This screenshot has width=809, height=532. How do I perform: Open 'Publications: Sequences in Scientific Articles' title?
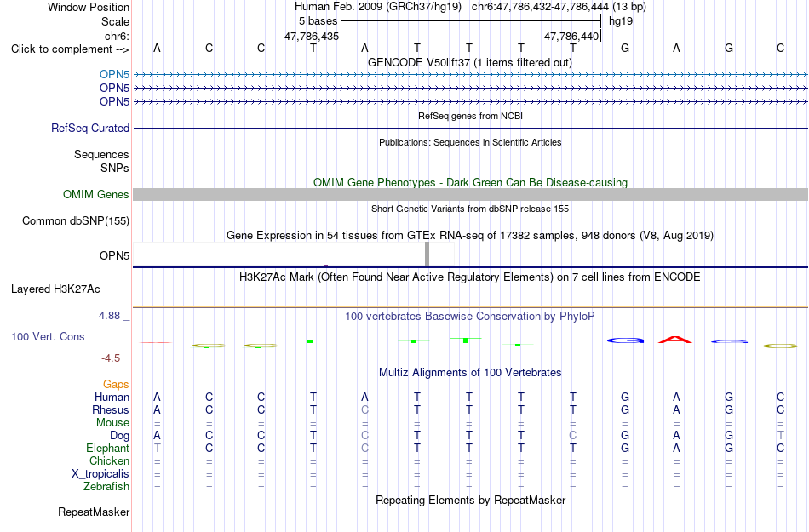pyautogui.click(x=470, y=142)
